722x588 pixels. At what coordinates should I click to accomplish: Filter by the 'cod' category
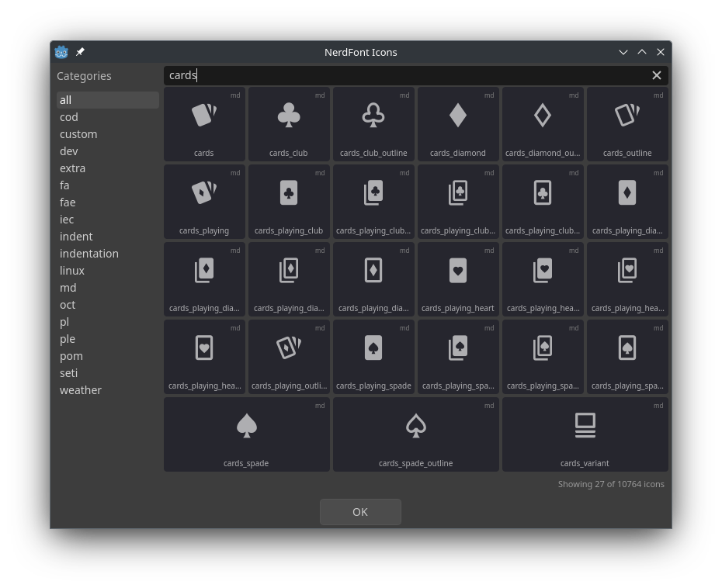(x=108, y=117)
